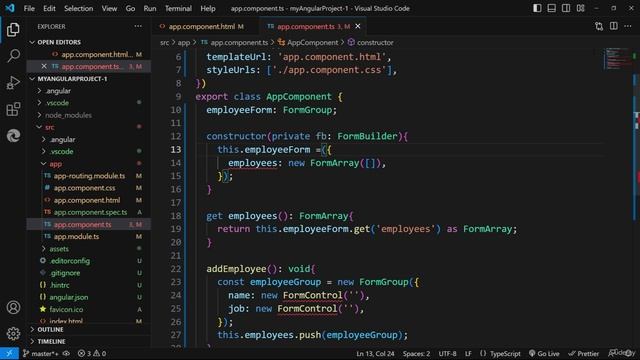This screenshot has height=360, width=640.
Task: Change end of line sequence LF
Action: pyautogui.click(x=468, y=353)
